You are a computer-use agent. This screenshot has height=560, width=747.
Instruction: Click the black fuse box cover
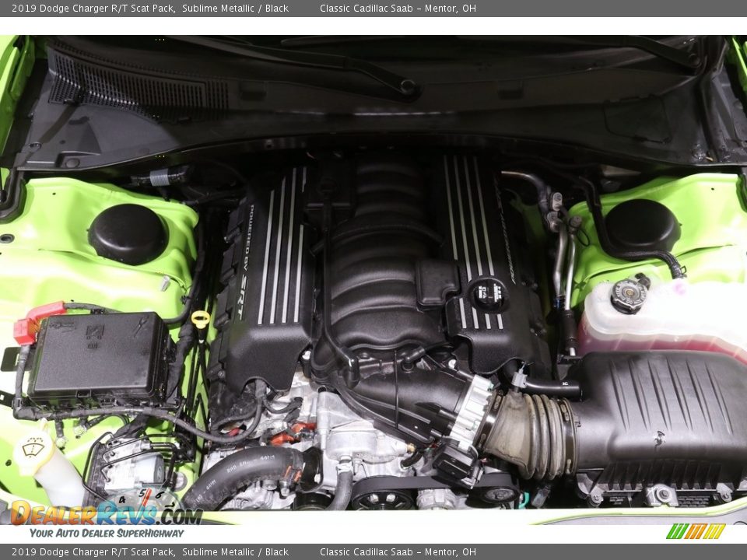[x=100, y=358]
